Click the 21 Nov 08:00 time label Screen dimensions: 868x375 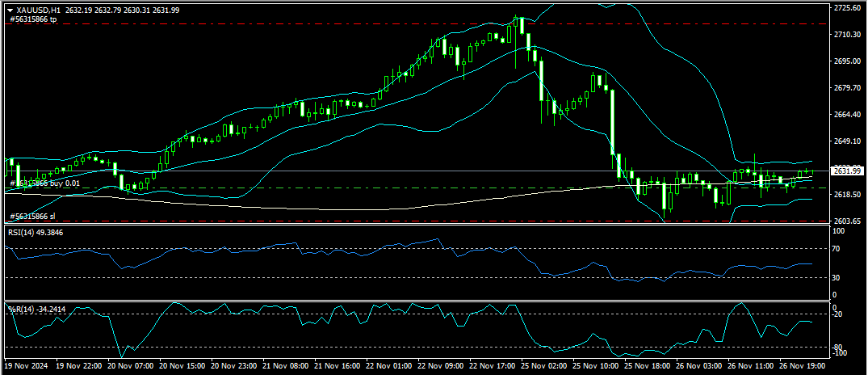pyautogui.click(x=288, y=365)
